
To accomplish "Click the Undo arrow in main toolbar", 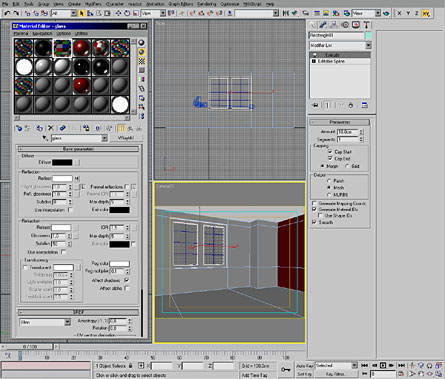I will (7, 13).
